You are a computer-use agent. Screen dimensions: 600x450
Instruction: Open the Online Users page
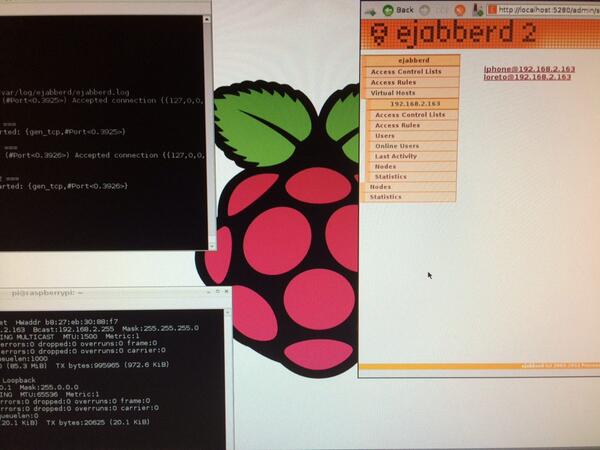[397, 146]
